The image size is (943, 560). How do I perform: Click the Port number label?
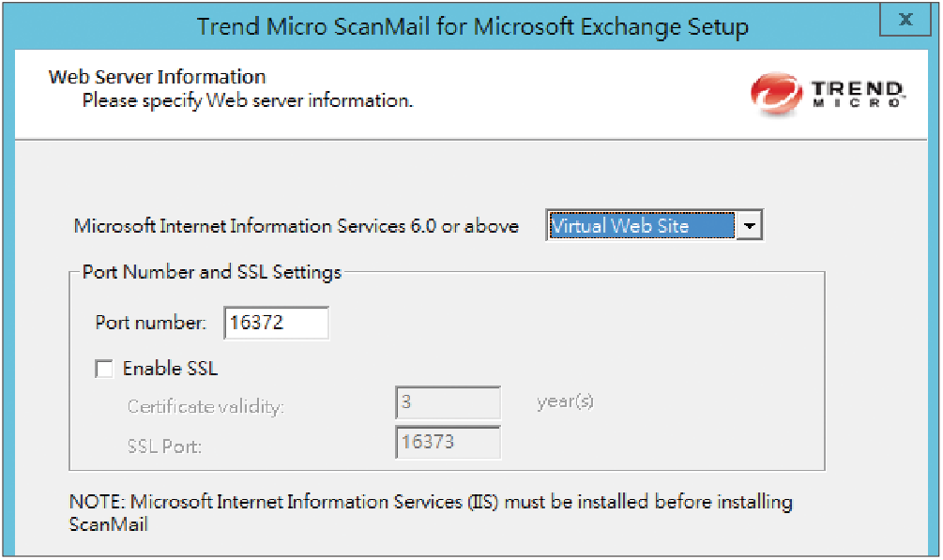(x=150, y=323)
